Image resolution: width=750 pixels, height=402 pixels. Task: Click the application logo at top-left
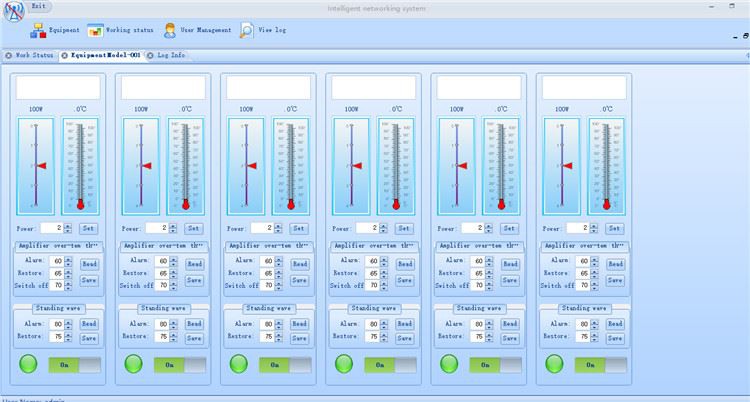(13, 11)
